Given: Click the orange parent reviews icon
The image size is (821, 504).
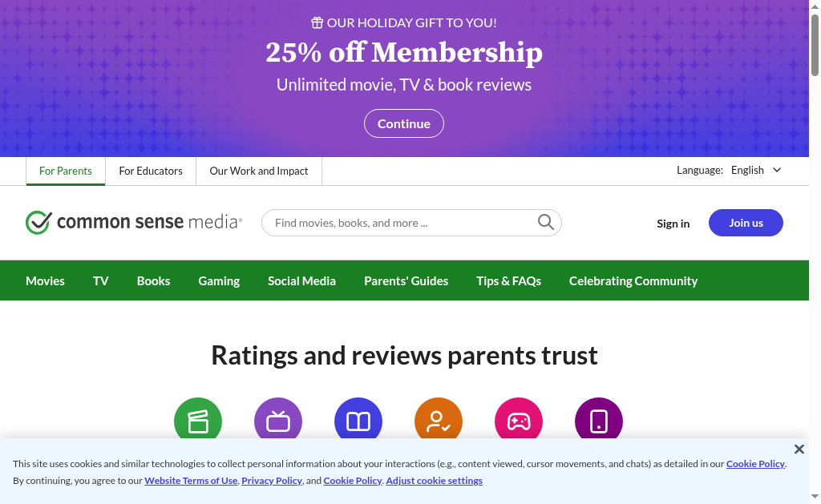Looking at the screenshot, I should (x=439, y=421).
